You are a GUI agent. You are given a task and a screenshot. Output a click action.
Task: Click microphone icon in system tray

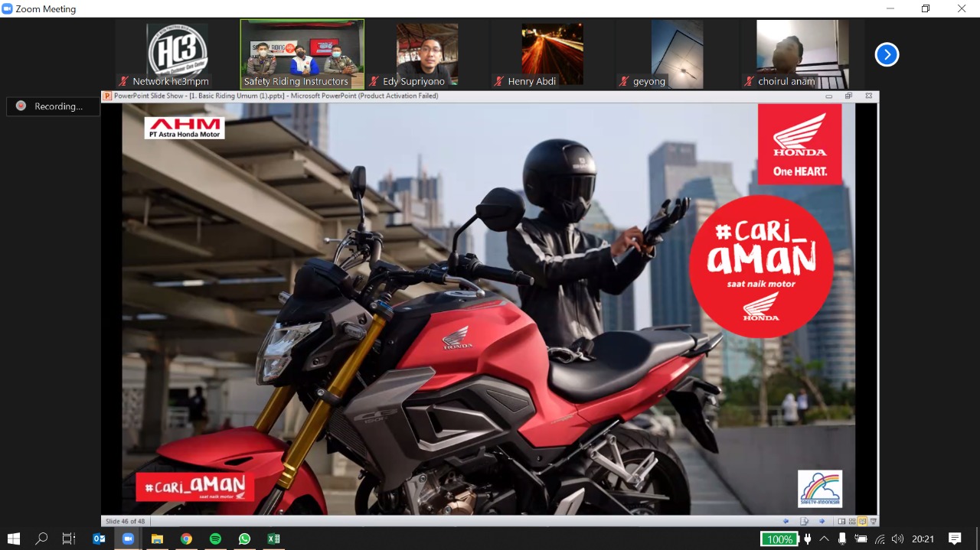(x=842, y=539)
